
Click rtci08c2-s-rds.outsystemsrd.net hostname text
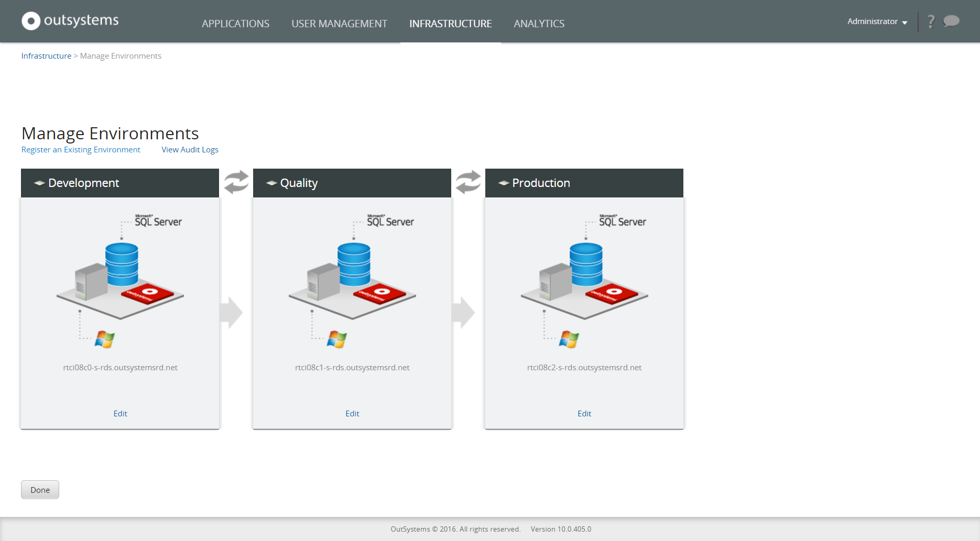pos(584,368)
